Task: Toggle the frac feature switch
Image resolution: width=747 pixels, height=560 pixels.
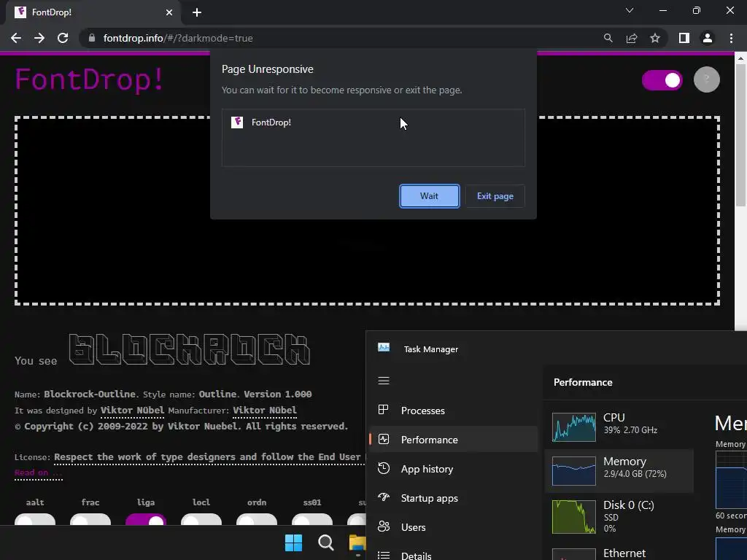Action: [90, 519]
